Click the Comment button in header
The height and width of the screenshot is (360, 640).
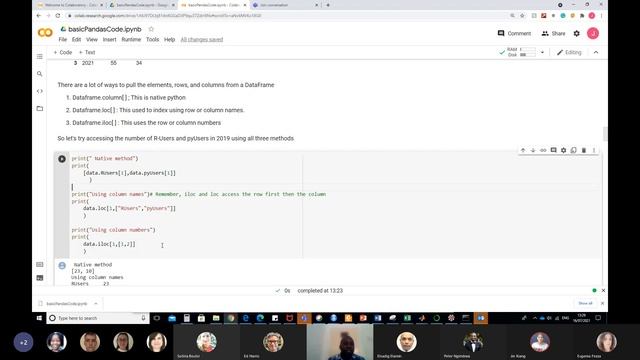[514, 33]
